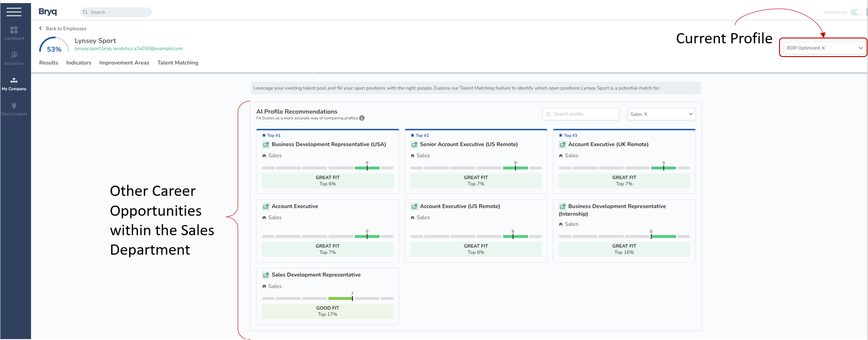Open the hamburger menu in sidebar

click(14, 12)
